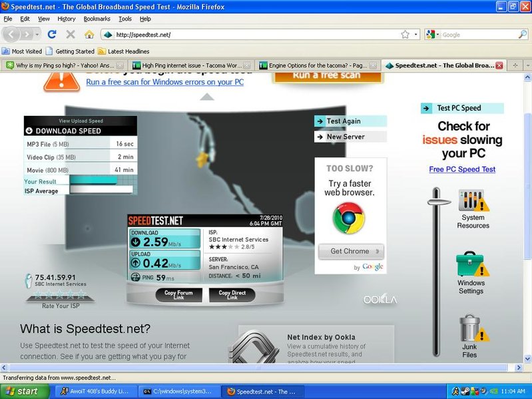Image resolution: width=532 pixels, height=399 pixels.
Task: Click the Speedtest site icon in address bar
Action: (108, 35)
